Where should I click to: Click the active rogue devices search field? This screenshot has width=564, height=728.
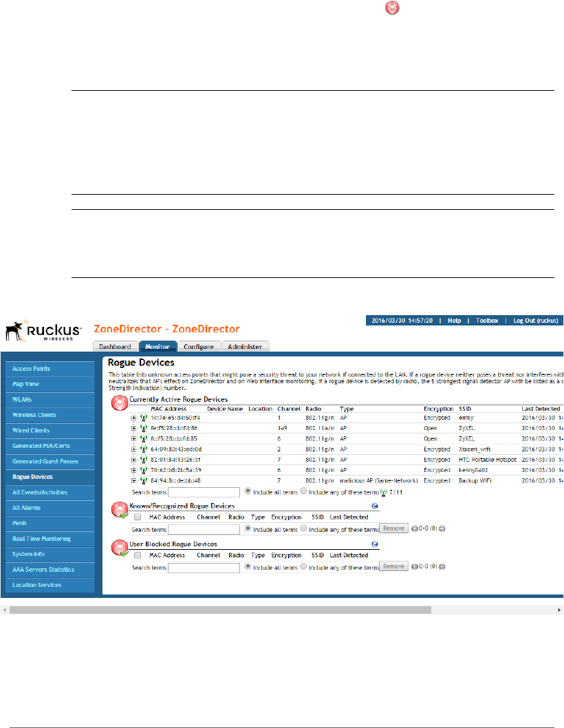(204, 492)
